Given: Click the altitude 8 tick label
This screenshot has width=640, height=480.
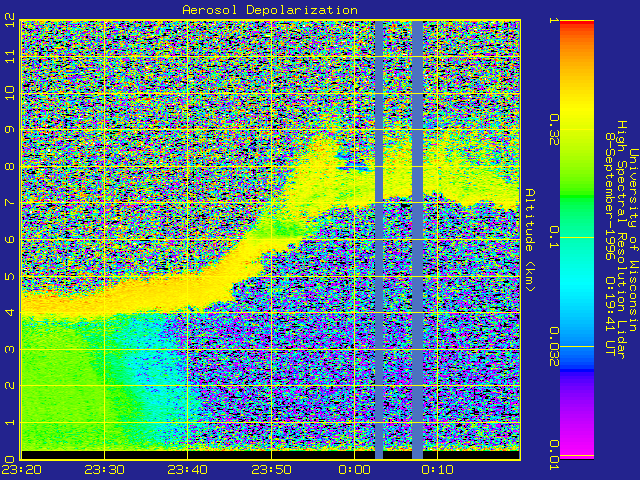Looking at the screenshot, I should click(x=10, y=166).
